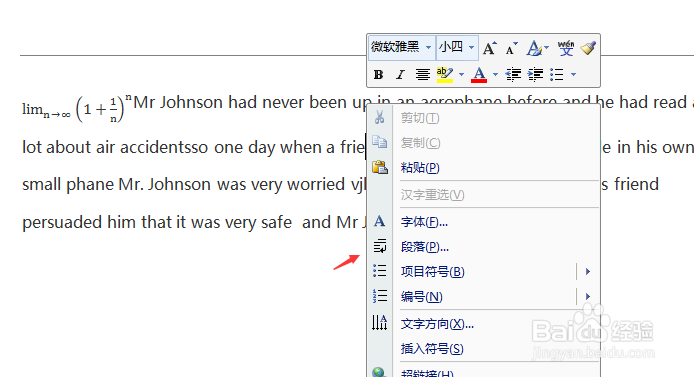Click the paragraph icon in menu
Viewport: 694px width, 377px height.
tap(380, 246)
